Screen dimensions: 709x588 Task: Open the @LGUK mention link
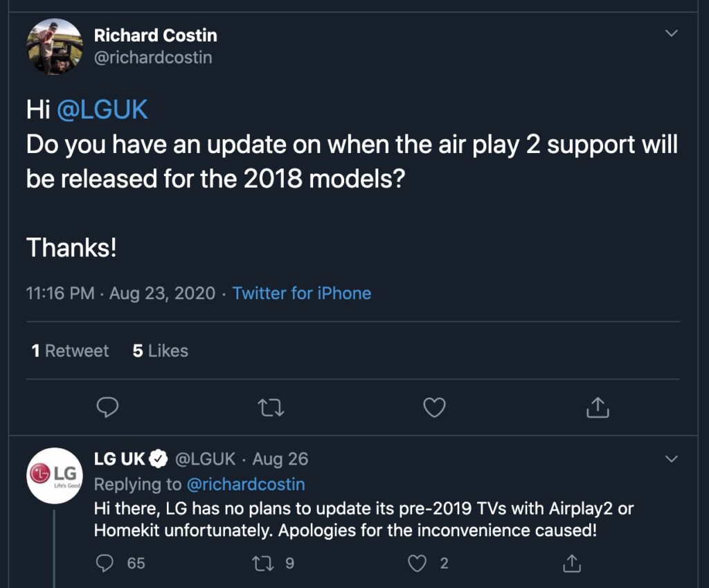(x=102, y=110)
